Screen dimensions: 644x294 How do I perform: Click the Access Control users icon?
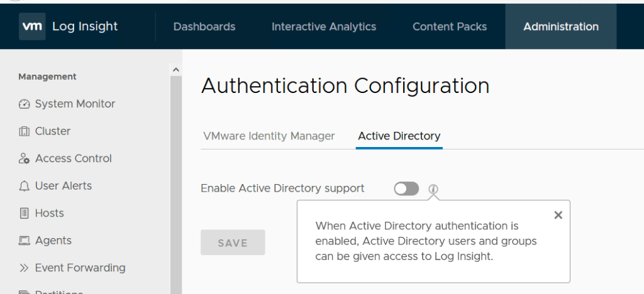click(x=25, y=159)
